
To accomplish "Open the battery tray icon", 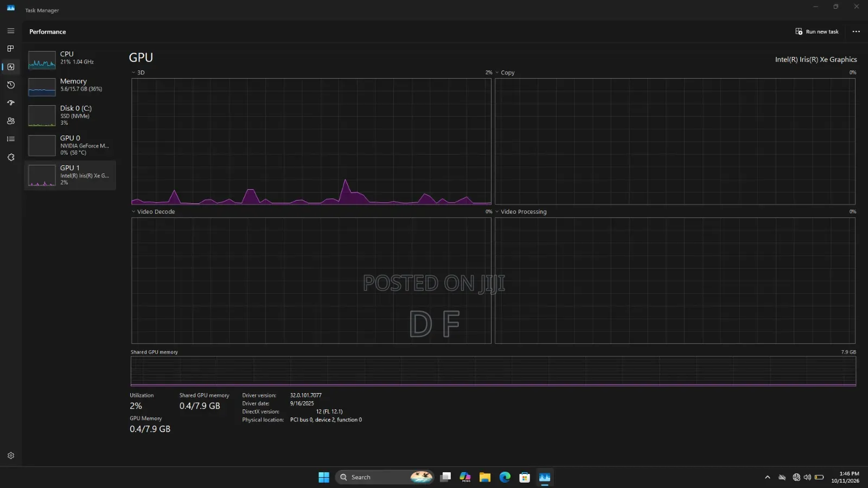I will pyautogui.click(x=819, y=477).
